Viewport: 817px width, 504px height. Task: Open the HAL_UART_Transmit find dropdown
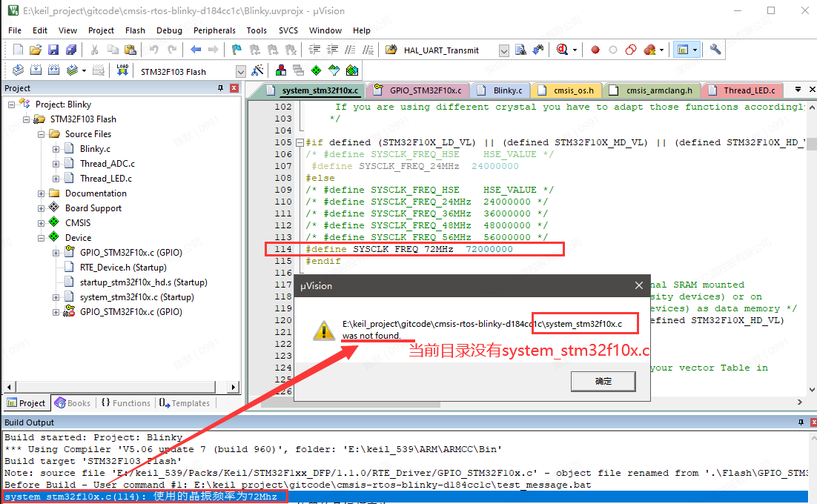tap(503, 50)
